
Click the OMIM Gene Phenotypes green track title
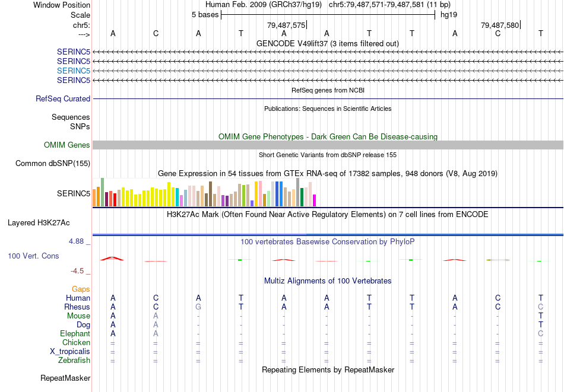(328, 137)
